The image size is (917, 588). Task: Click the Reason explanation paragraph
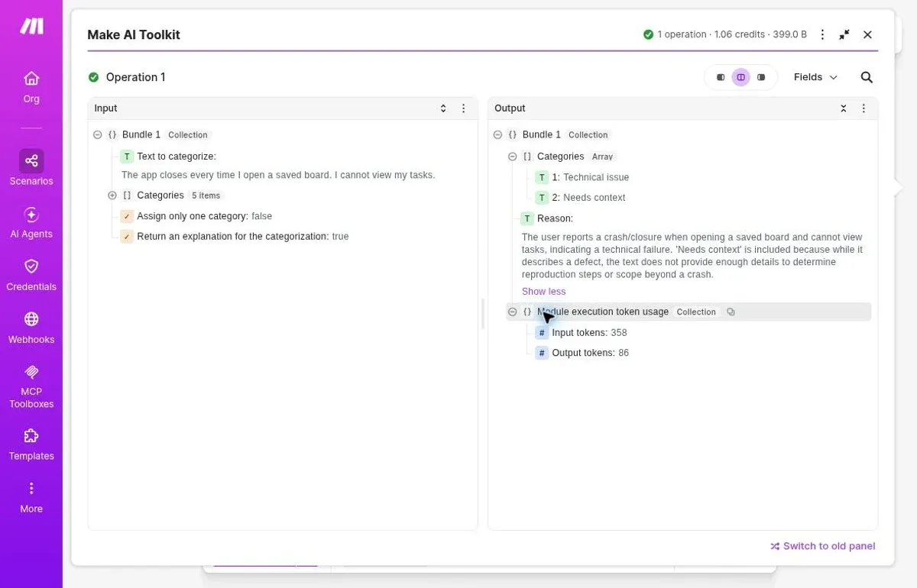[692, 256]
